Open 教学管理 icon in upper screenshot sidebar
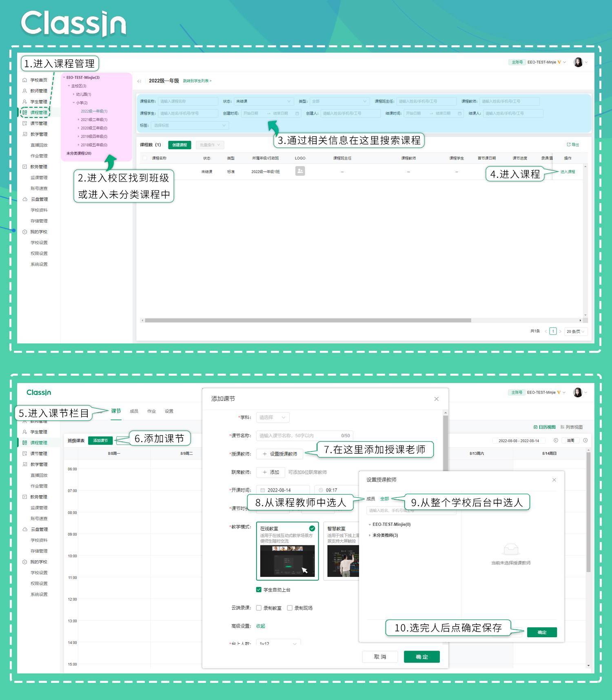The image size is (612, 700). [24, 134]
